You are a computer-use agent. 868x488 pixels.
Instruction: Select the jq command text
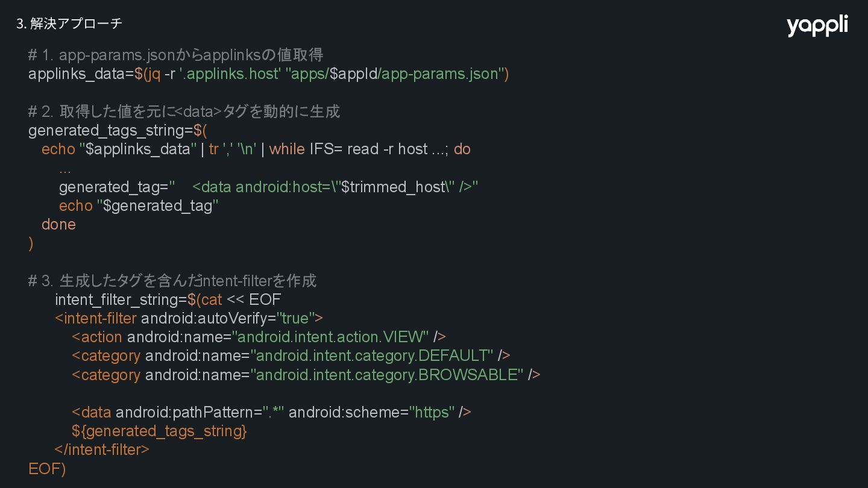(x=153, y=74)
